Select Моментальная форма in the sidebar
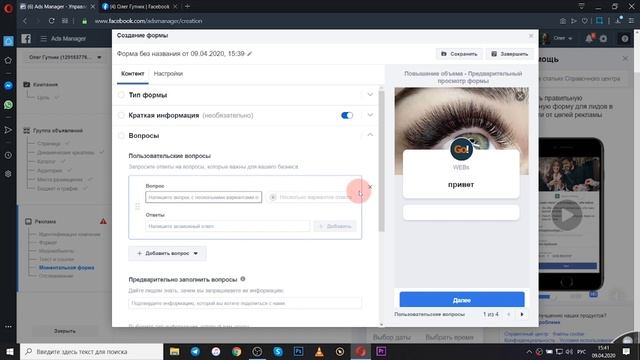 click(67, 268)
